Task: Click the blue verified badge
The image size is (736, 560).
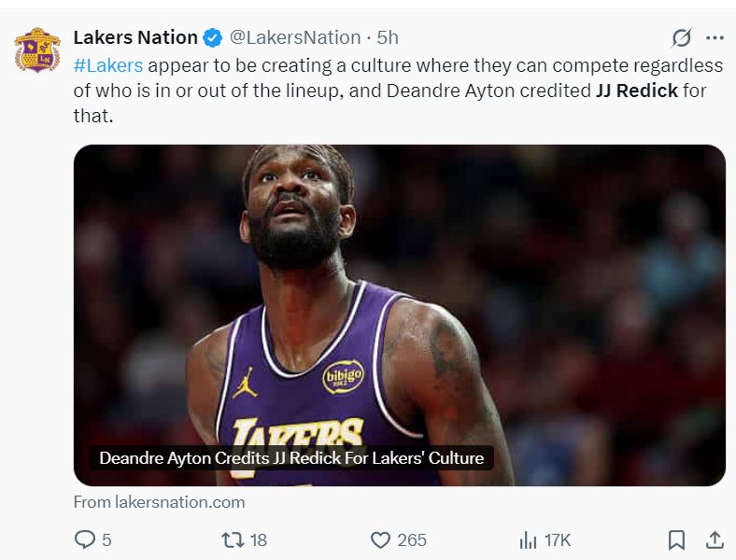Action: 213,38
